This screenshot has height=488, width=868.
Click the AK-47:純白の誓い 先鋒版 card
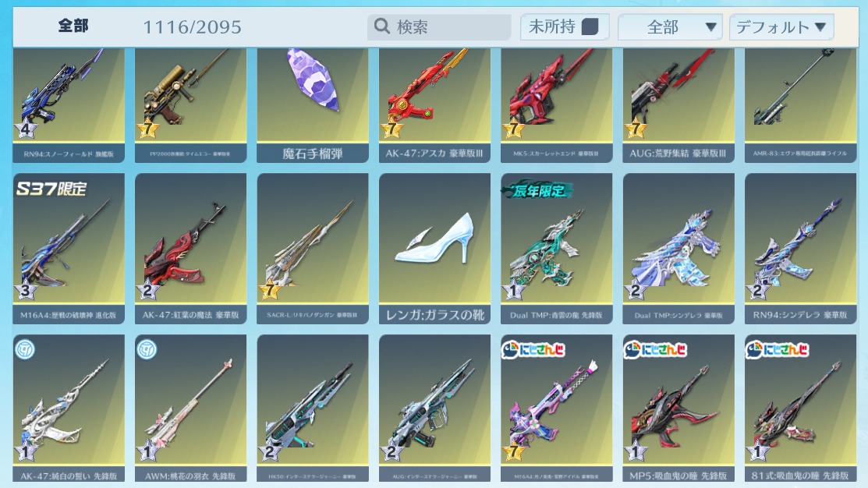click(69, 408)
